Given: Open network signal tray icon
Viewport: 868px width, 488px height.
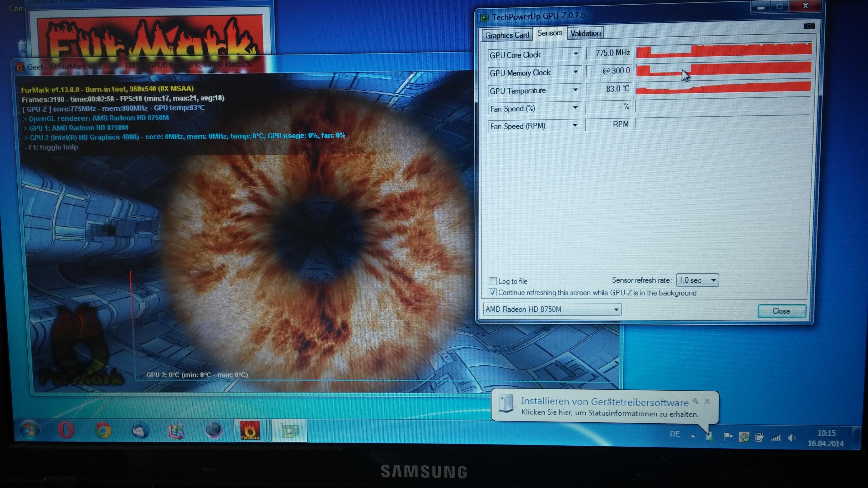Looking at the screenshot, I should (x=776, y=438).
